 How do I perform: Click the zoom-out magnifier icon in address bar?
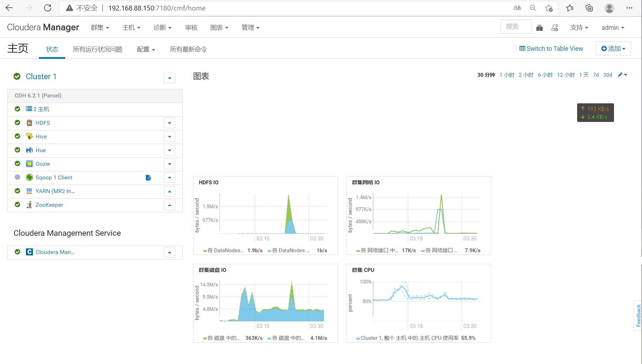[533, 8]
